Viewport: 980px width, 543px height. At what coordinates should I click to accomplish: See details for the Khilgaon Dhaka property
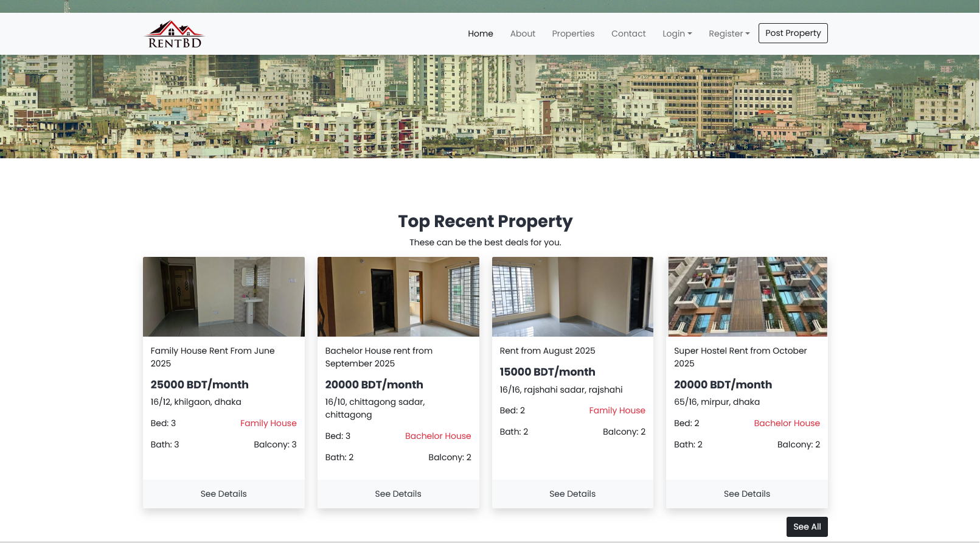click(x=223, y=494)
